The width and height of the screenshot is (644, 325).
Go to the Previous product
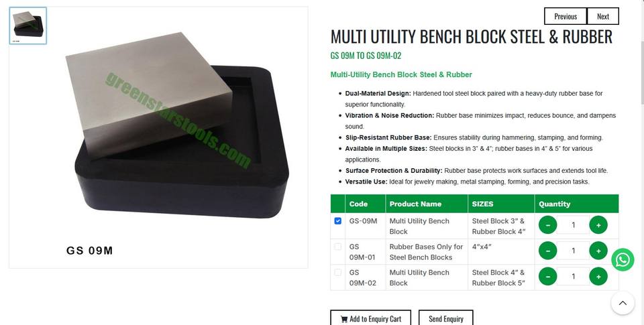(566, 16)
